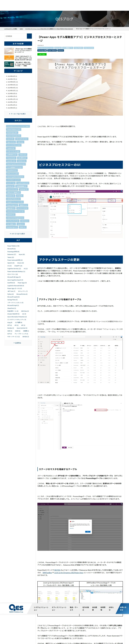Open QESの強み in bottom navigation
This screenshot has width=129, height=644.
pyautogui.click(x=86, y=608)
